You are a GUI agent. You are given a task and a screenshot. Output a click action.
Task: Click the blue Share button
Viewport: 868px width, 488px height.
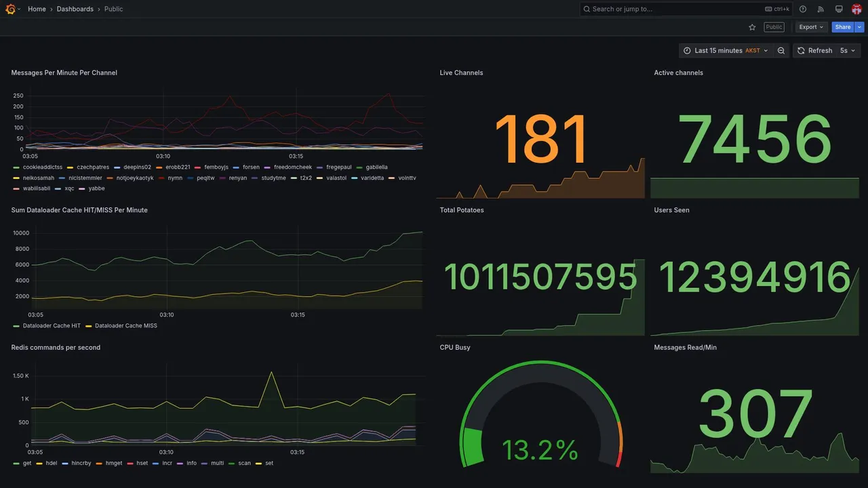click(x=843, y=27)
